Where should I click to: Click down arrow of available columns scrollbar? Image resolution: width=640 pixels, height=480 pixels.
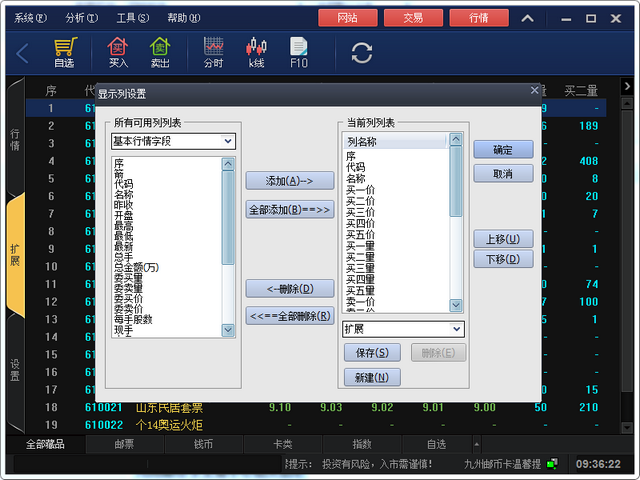click(x=228, y=333)
